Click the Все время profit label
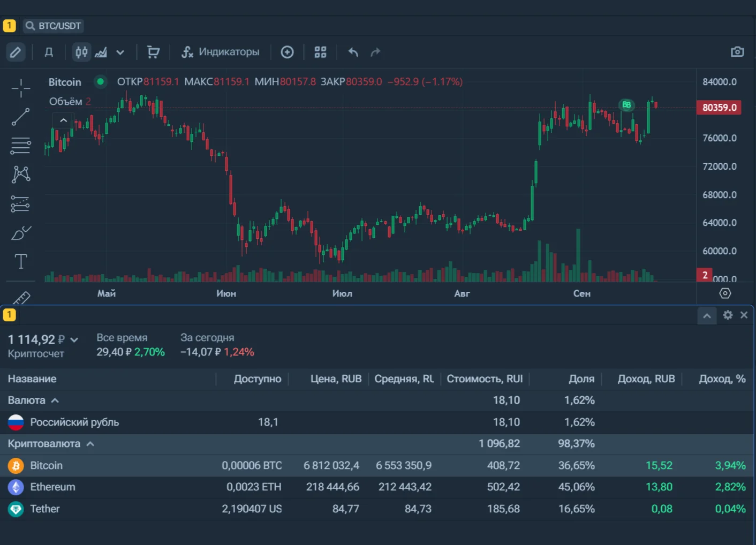Image resolution: width=756 pixels, height=545 pixels. (x=122, y=338)
